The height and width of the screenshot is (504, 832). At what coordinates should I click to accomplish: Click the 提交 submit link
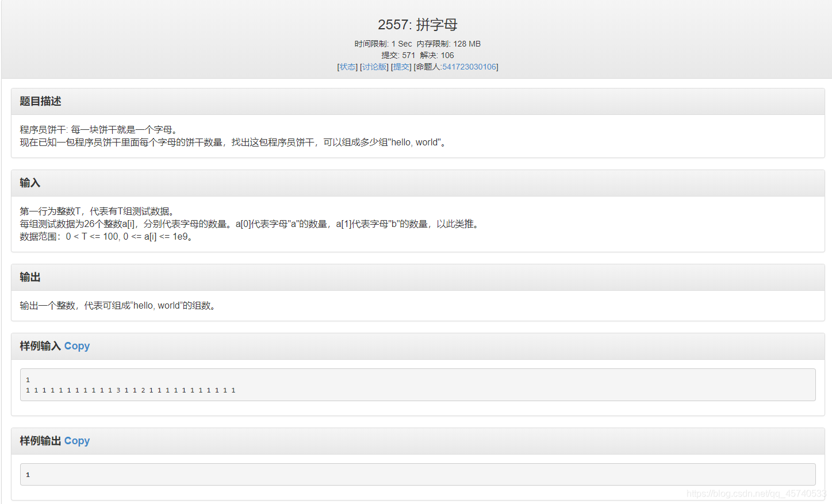click(x=401, y=67)
